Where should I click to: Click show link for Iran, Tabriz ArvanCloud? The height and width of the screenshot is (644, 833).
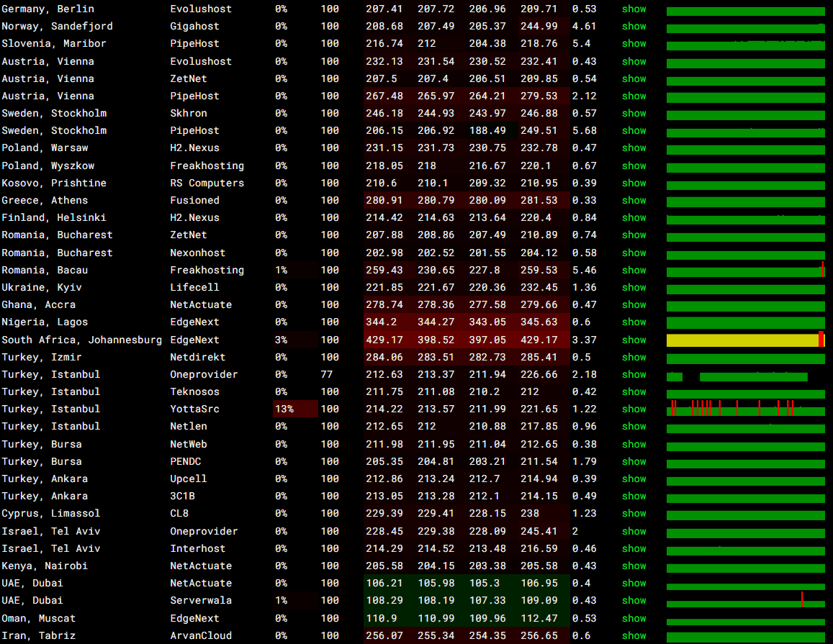point(634,636)
